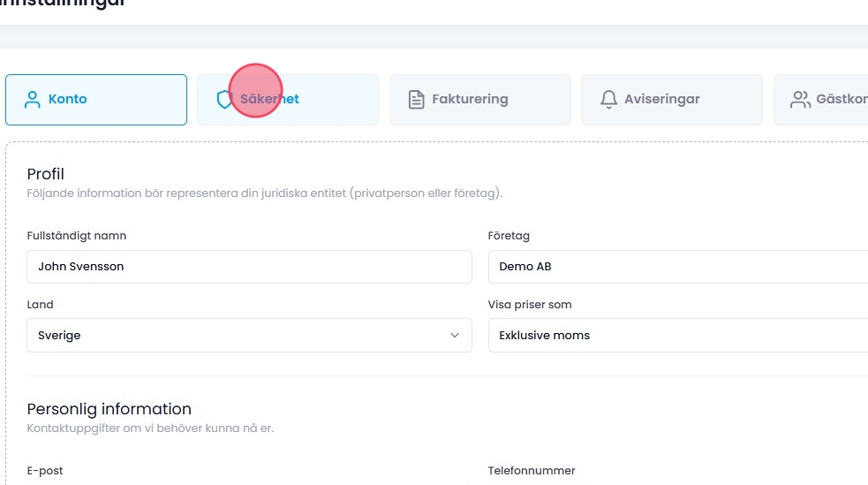Open the Säkerhet tab text
The image size is (868, 485).
(x=270, y=100)
